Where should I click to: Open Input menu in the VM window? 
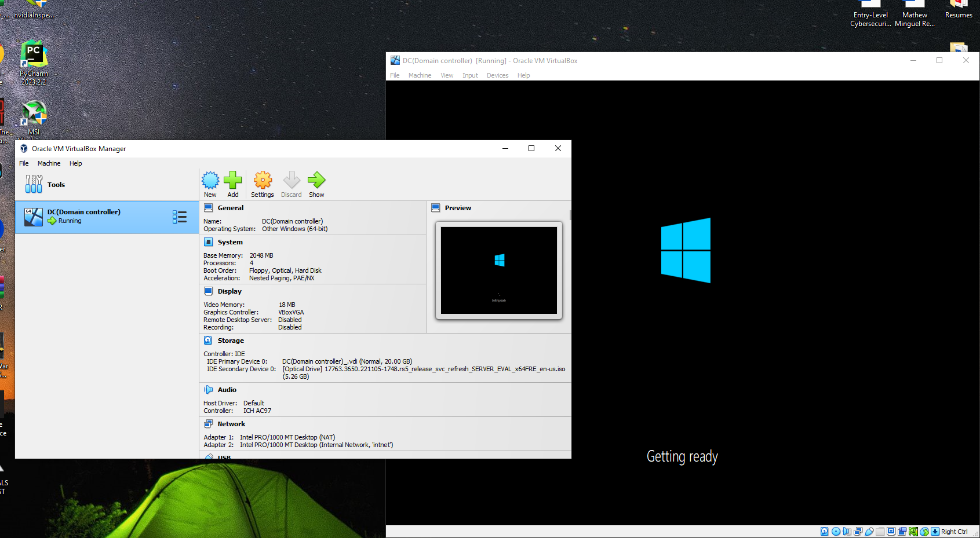tap(470, 75)
